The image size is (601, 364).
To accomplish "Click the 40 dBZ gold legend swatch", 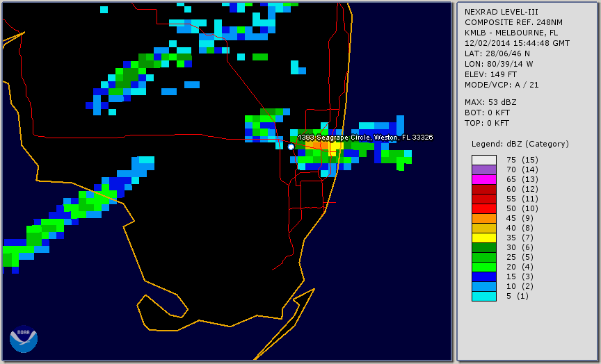I will (x=484, y=228).
